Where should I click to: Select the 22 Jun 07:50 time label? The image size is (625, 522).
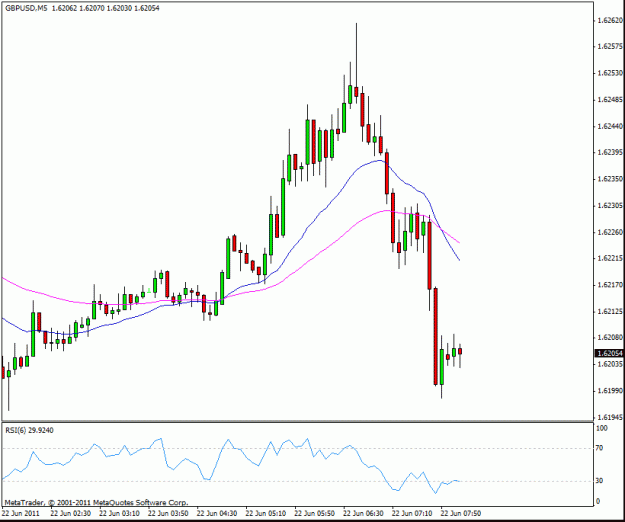tap(461, 513)
